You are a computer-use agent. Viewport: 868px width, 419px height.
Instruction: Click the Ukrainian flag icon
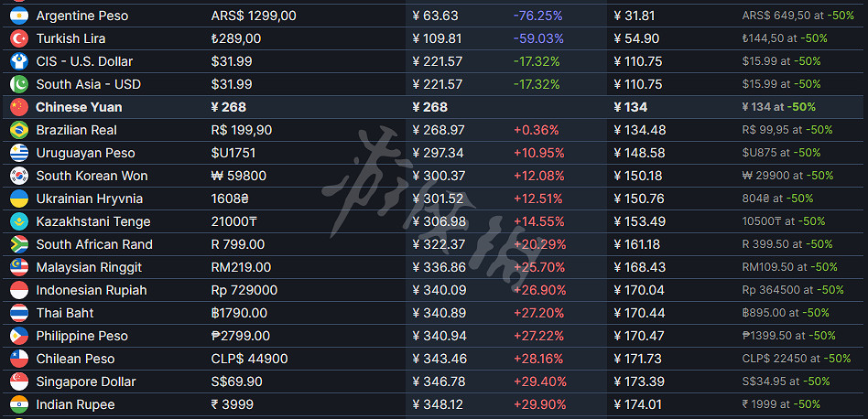[x=18, y=199]
